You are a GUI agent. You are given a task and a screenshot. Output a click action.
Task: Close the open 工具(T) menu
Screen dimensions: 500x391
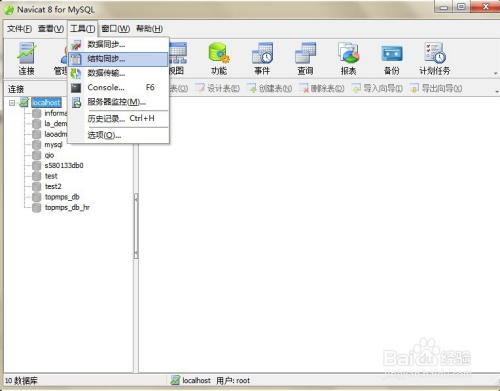point(82,29)
